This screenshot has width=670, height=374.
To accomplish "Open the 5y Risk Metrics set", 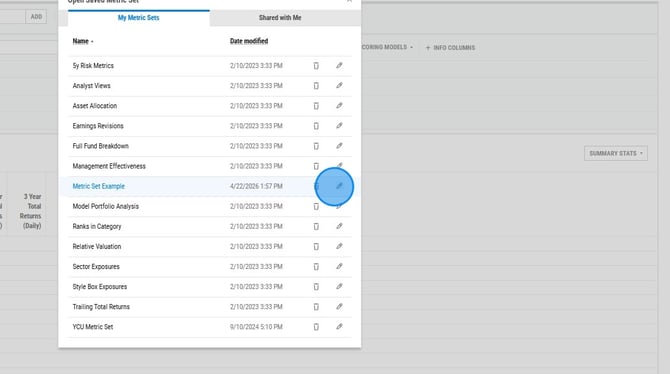I will click(93, 66).
